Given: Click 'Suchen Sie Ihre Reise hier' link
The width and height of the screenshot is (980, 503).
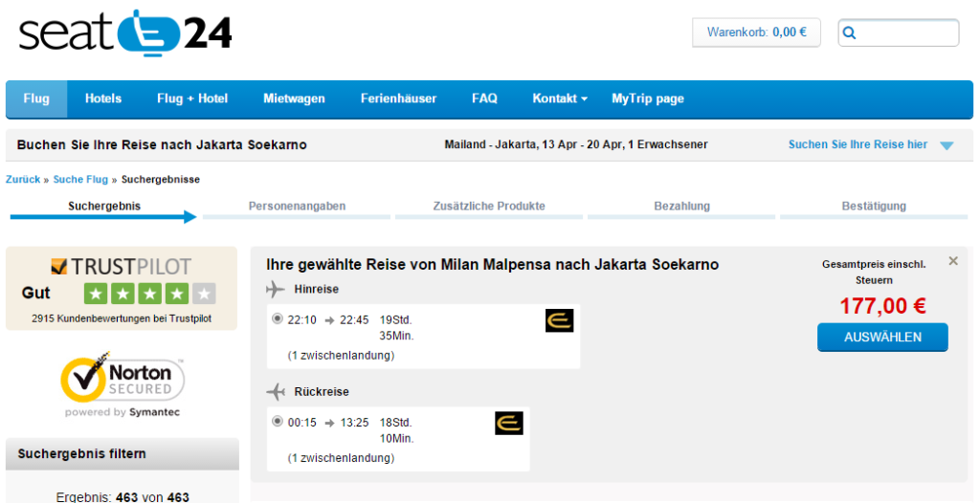Looking at the screenshot, I should coord(858,144).
